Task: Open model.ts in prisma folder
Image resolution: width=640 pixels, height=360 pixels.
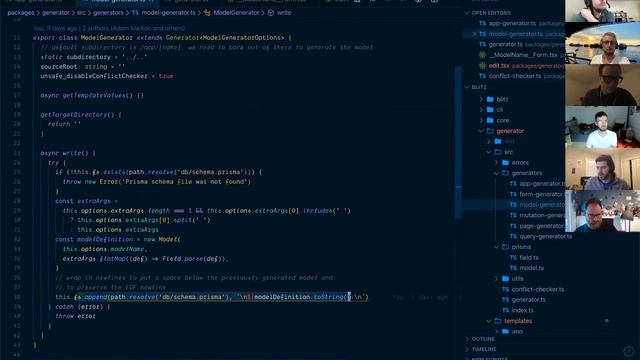Action: [531, 268]
